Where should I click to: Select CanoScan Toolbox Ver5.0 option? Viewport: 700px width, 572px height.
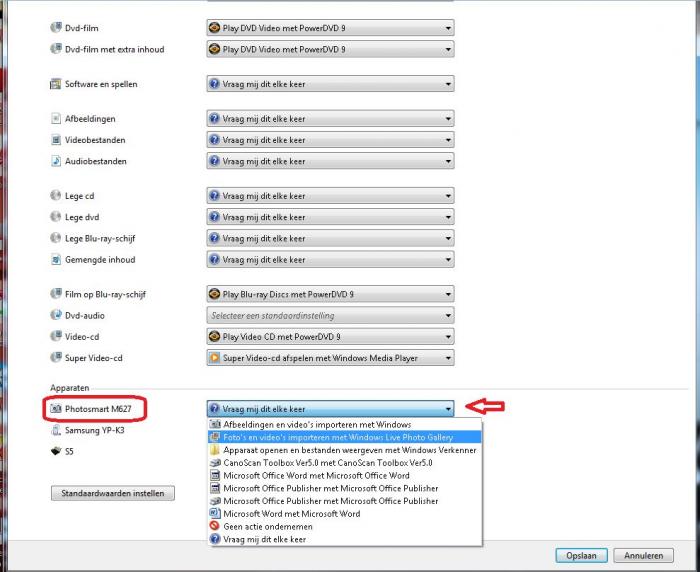(x=345, y=463)
